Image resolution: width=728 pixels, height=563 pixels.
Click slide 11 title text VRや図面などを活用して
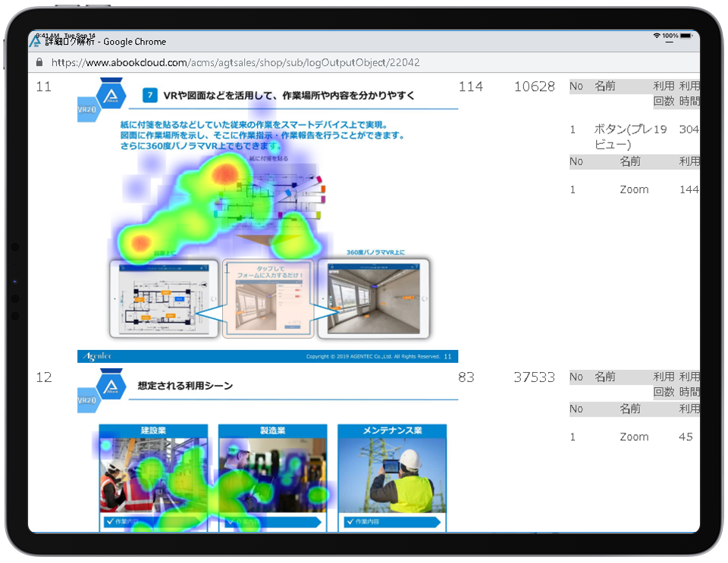coord(289,95)
